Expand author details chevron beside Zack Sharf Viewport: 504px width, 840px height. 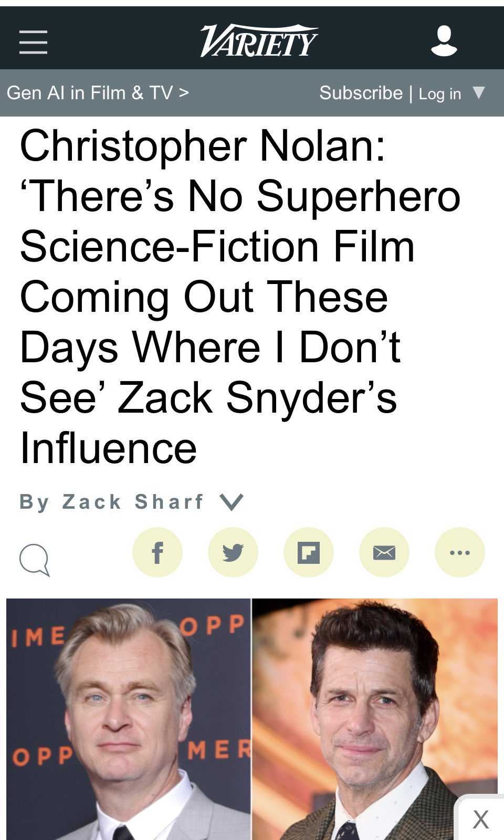(232, 502)
